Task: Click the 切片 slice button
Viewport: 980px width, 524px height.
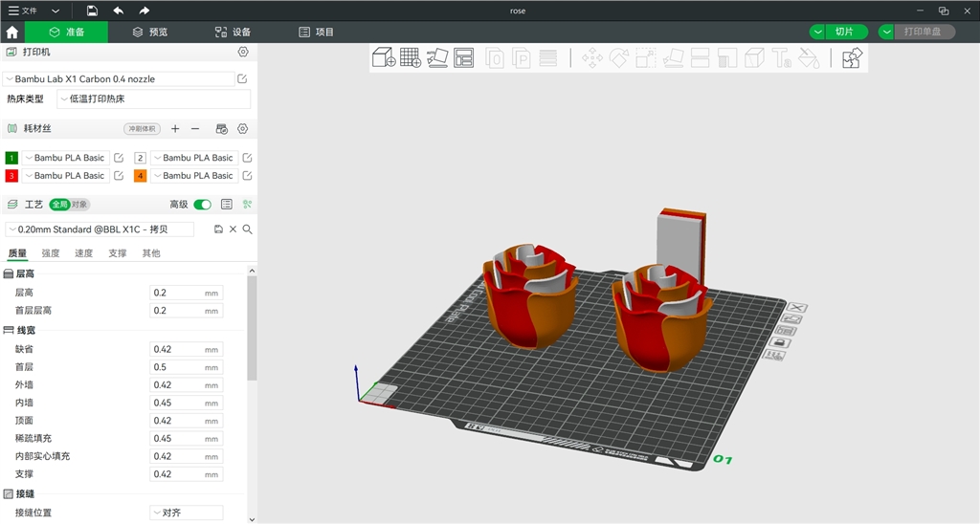Action: pyautogui.click(x=843, y=32)
